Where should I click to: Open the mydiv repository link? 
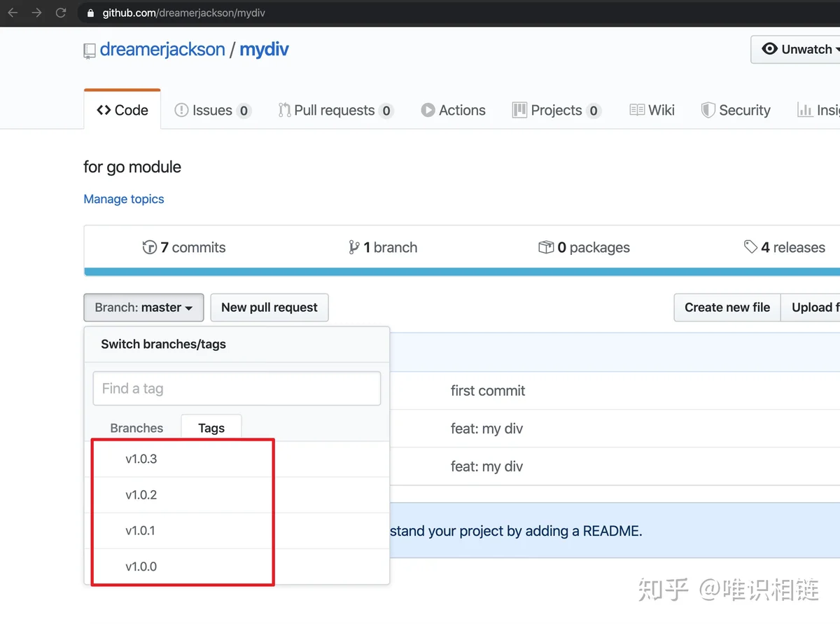coord(264,50)
